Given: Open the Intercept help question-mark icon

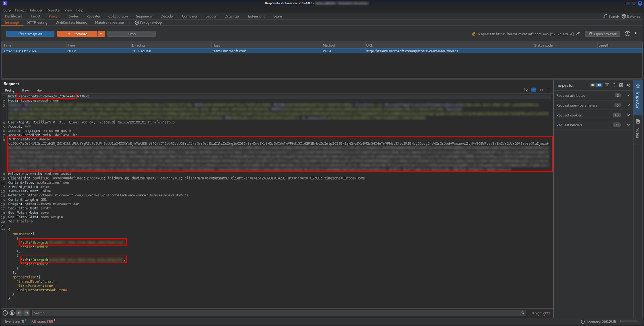Looking at the screenshot, I should 627,34.
